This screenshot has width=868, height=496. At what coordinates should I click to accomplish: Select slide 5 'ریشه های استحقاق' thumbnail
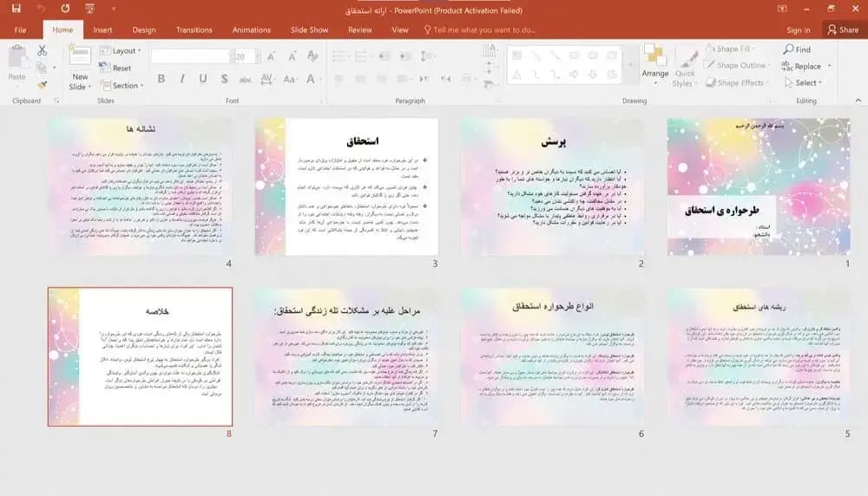click(759, 356)
